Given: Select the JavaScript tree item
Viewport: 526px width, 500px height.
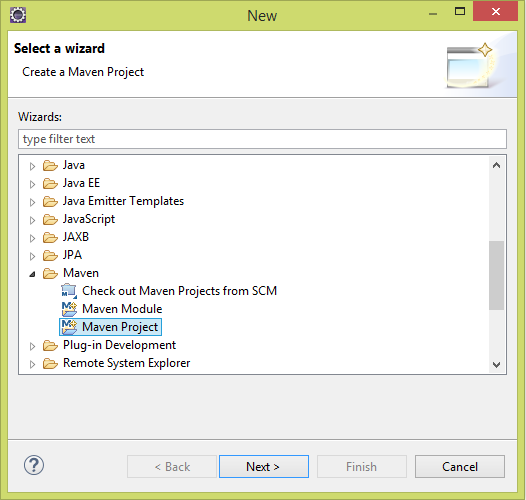Looking at the screenshot, I should (x=89, y=219).
